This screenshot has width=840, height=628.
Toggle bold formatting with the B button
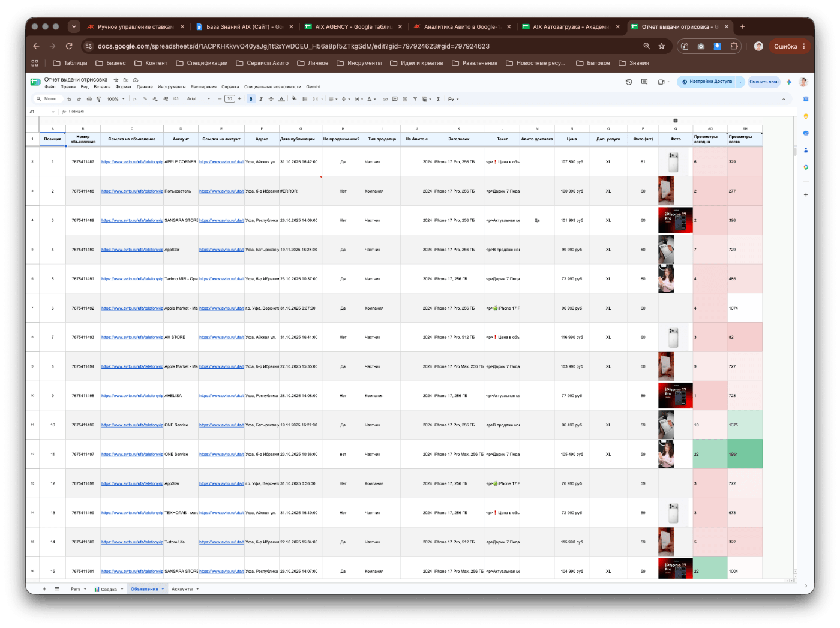(x=251, y=99)
